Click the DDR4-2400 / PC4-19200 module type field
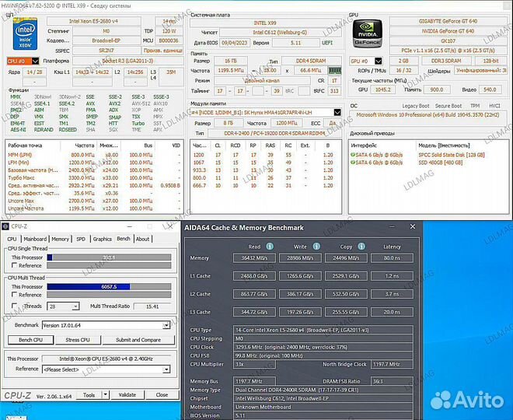Viewport: 513px width, 420px height. pyautogui.click(x=274, y=133)
